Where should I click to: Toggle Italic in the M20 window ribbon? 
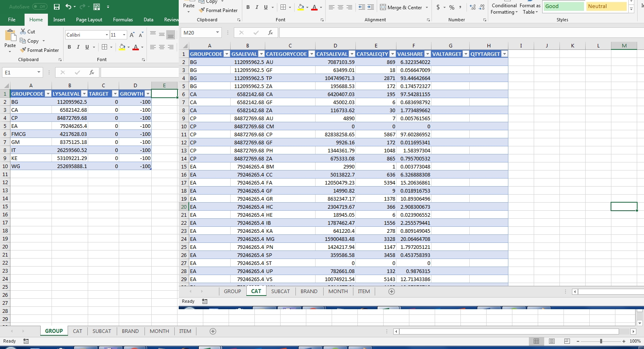point(257,7)
